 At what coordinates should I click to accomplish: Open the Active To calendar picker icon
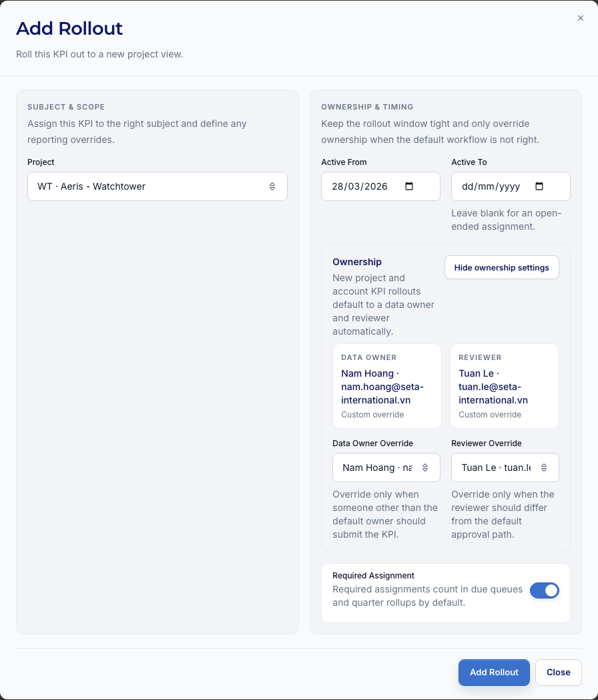(x=539, y=186)
